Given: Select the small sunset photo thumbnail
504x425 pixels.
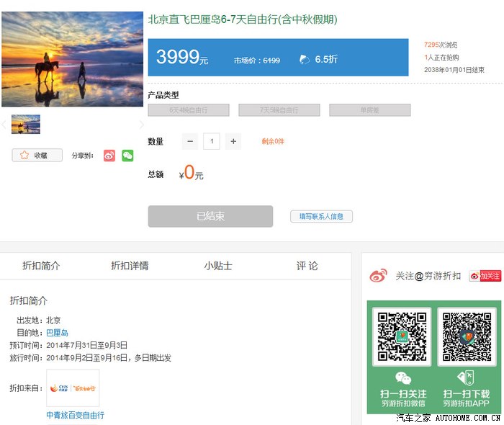Looking at the screenshot, I should (25, 125).
